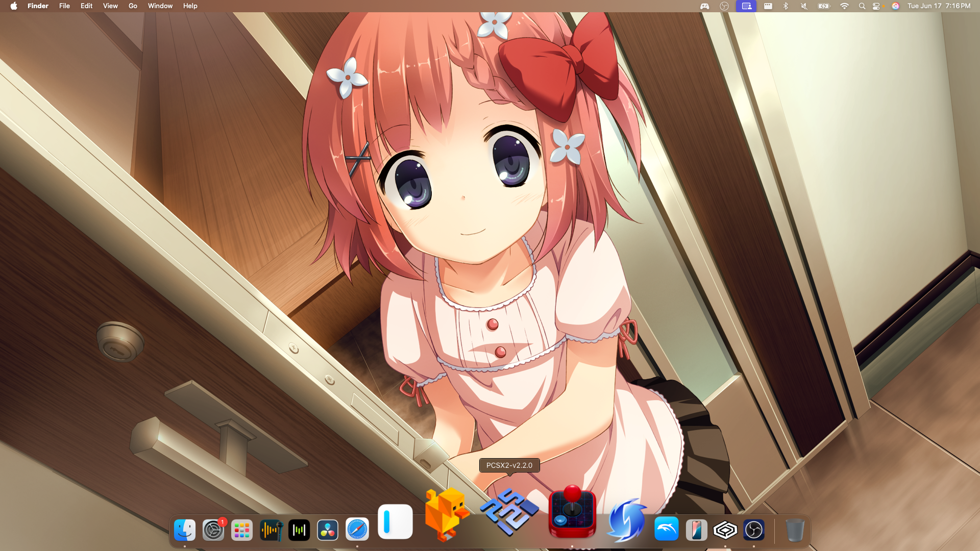This screenshot has height=551, width=980.
Task: Open Dolphin emulator in the Dock
Action: point(667,530)
